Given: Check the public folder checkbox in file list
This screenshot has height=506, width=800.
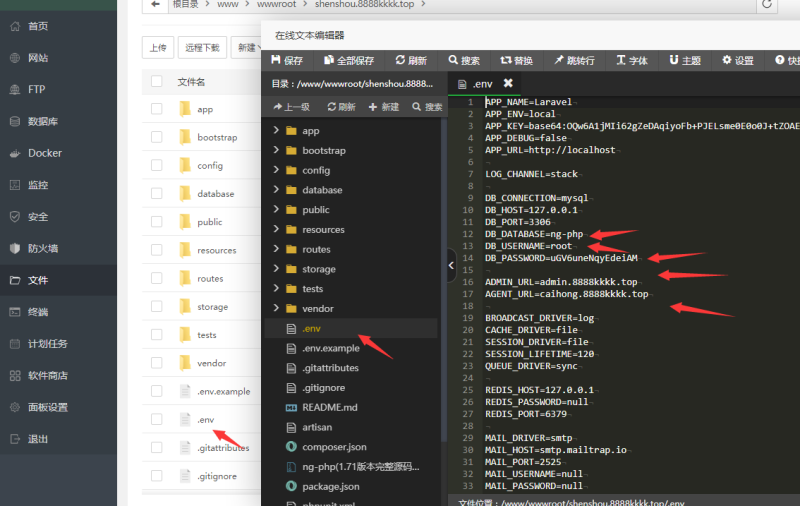Looking at the screenshot, I should 157,222.
